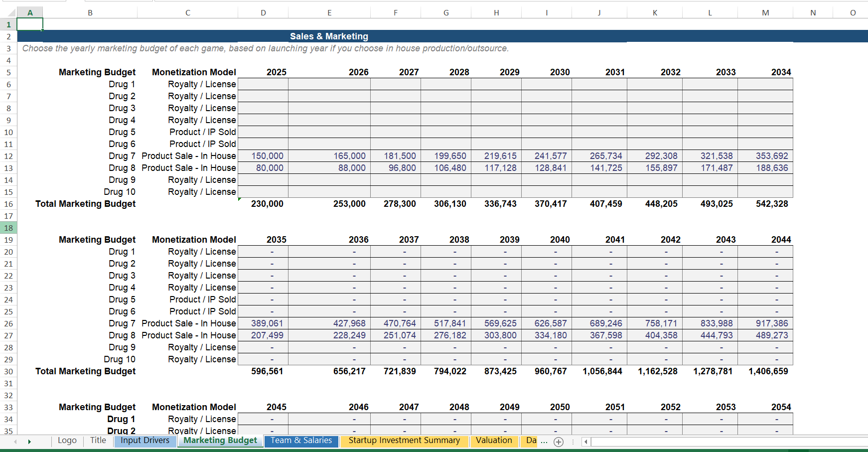This screenshot has height=452, width=868.
Task: Select column O header
Action: (x=853, y=12)
